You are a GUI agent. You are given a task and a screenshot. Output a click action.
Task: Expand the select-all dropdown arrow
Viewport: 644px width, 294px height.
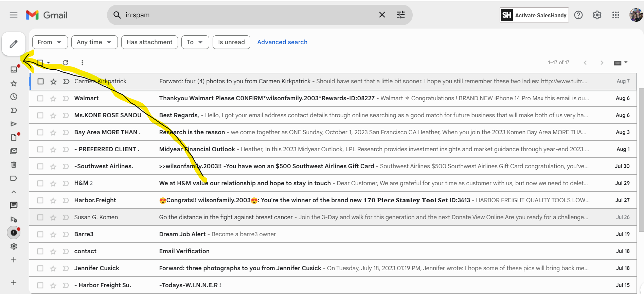pos(49,63)
